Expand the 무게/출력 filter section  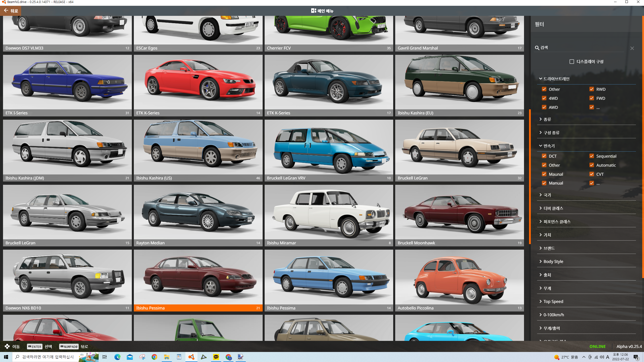586,328
